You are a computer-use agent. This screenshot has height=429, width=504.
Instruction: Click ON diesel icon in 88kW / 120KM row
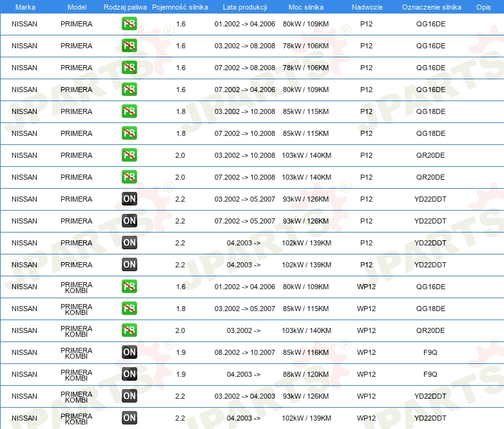pyautogui.click(x=129, y=374)
